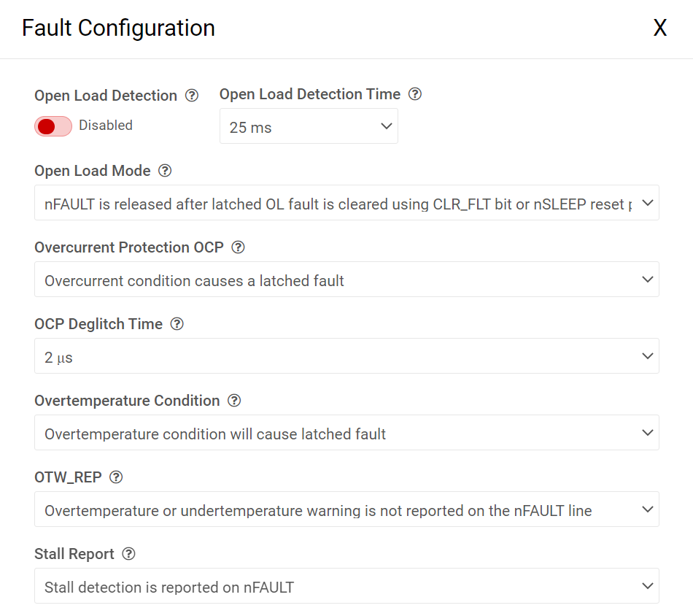Open the Stall Report dropdown
Image resolution: width=693 pixels, height=616 pixels.
tap(346, 586)
